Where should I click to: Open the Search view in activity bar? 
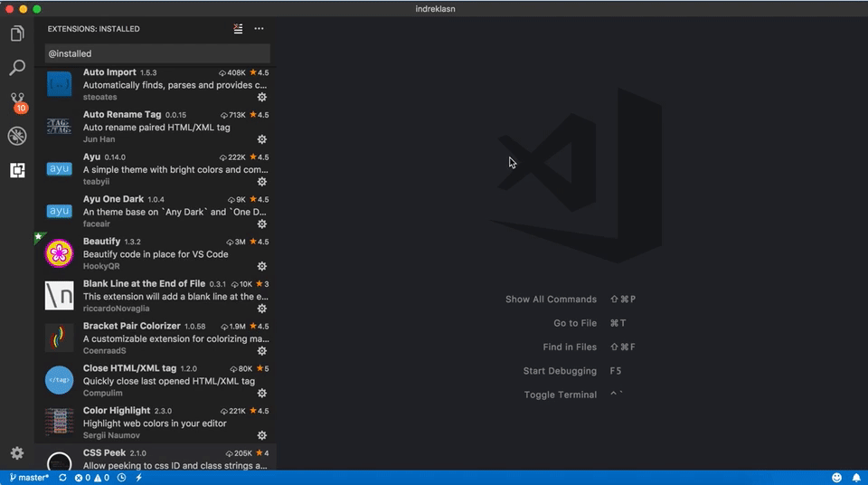(17, 68)
